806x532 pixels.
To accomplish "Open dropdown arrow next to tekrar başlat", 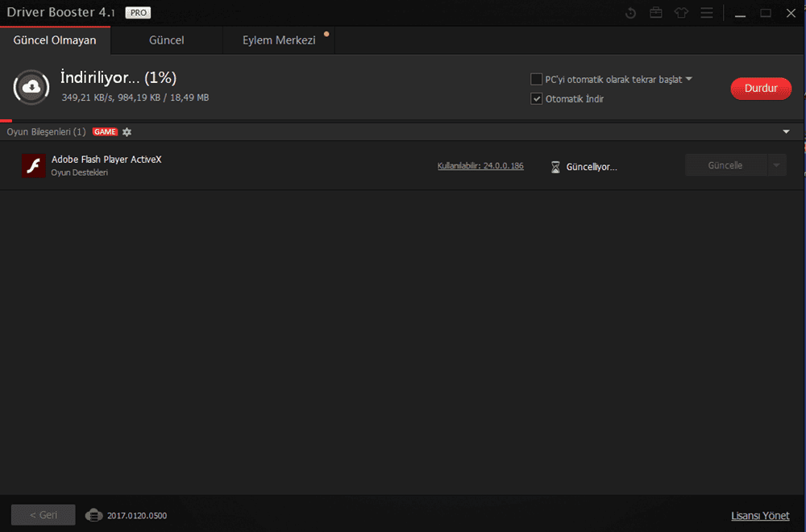I will [689, 79].
